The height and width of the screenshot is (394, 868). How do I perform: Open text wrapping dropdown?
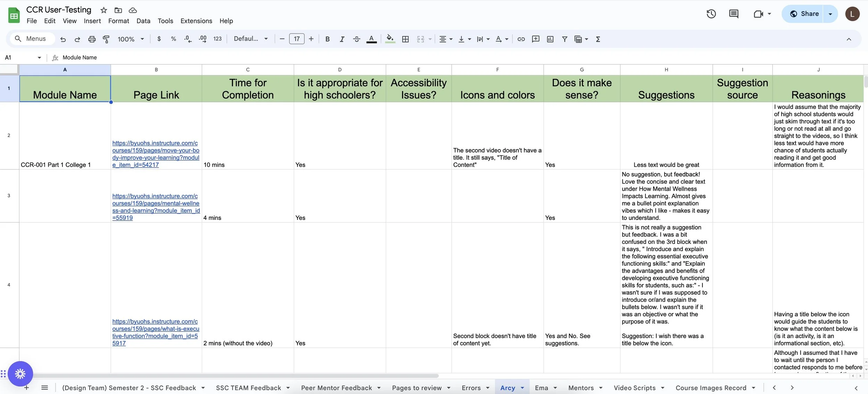point(483,39)
